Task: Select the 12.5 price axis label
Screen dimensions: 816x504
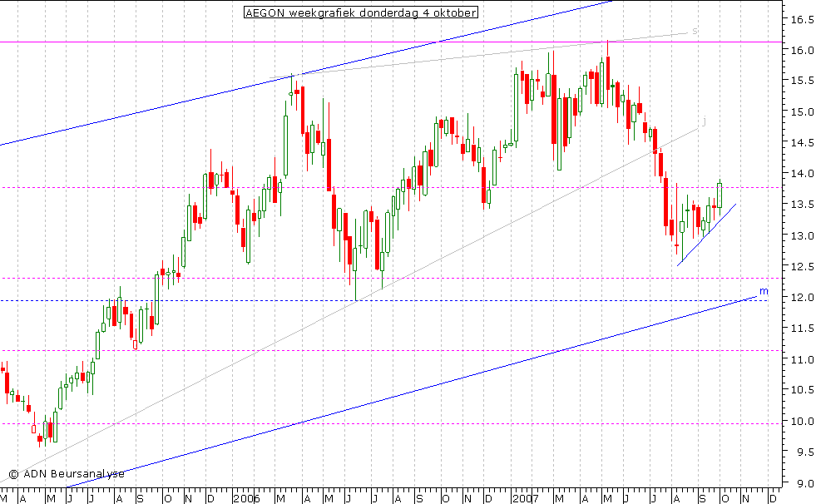Action: (x=802, y=266)
